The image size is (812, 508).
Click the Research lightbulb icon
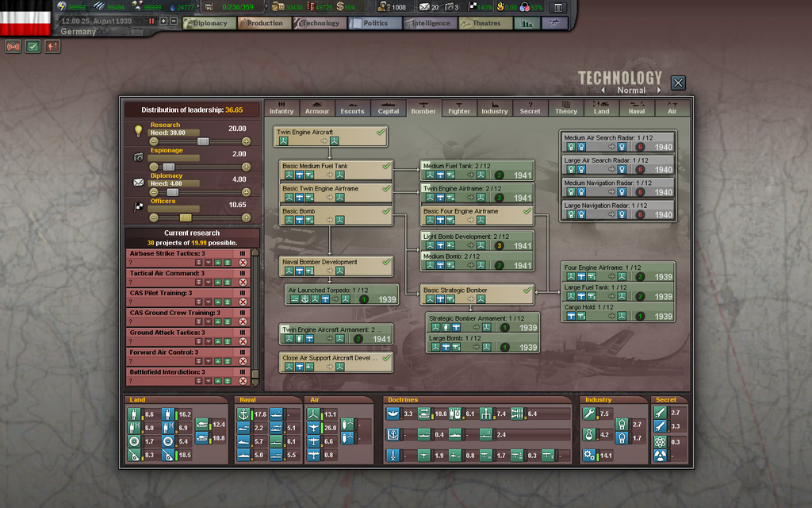tap(138, 131)
